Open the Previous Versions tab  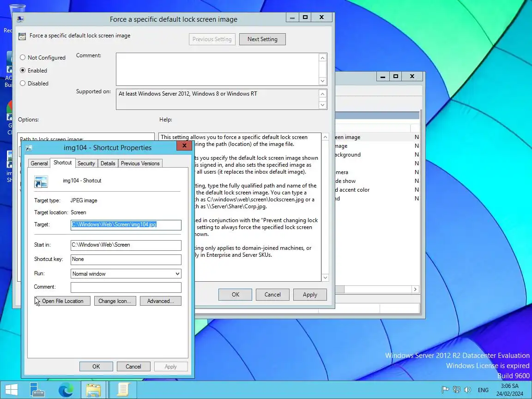(x=140, y=163)
